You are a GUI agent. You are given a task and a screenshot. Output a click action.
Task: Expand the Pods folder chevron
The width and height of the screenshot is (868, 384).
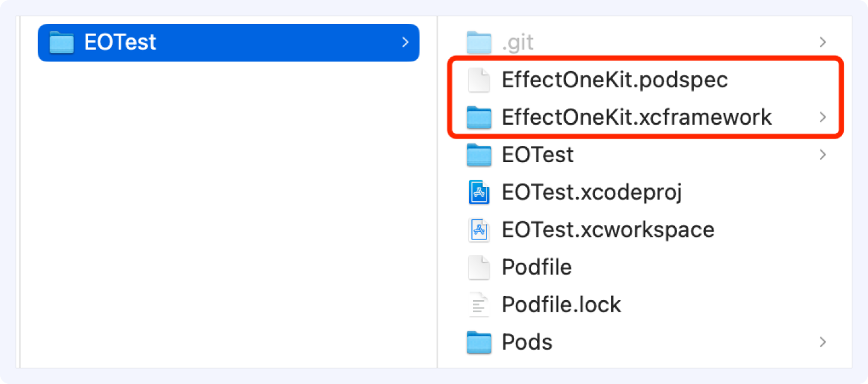[x=822, y=342]
